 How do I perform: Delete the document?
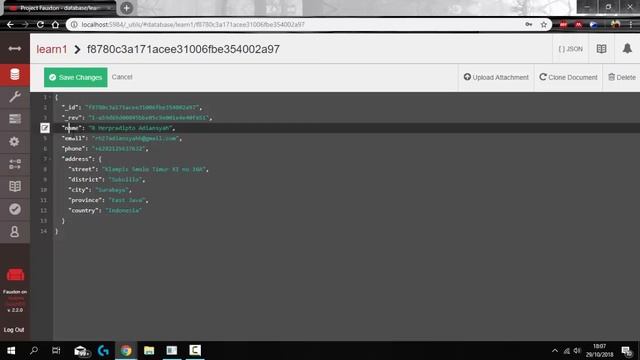pos(622,77)
